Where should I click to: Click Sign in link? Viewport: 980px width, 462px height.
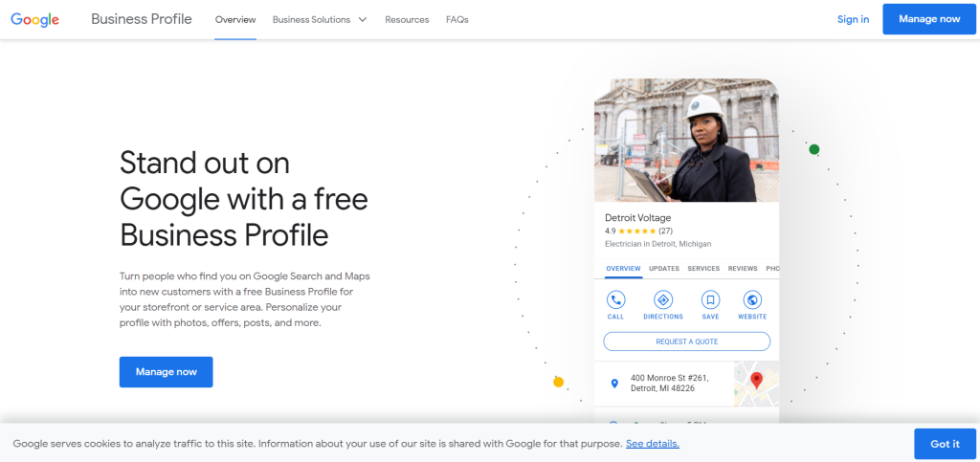(853, 19)
